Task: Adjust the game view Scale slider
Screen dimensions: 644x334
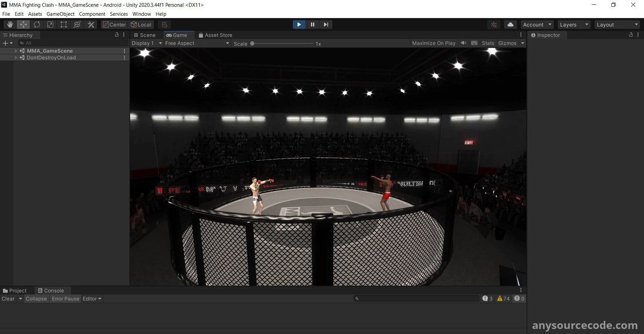Action: [x=252, y=43]
